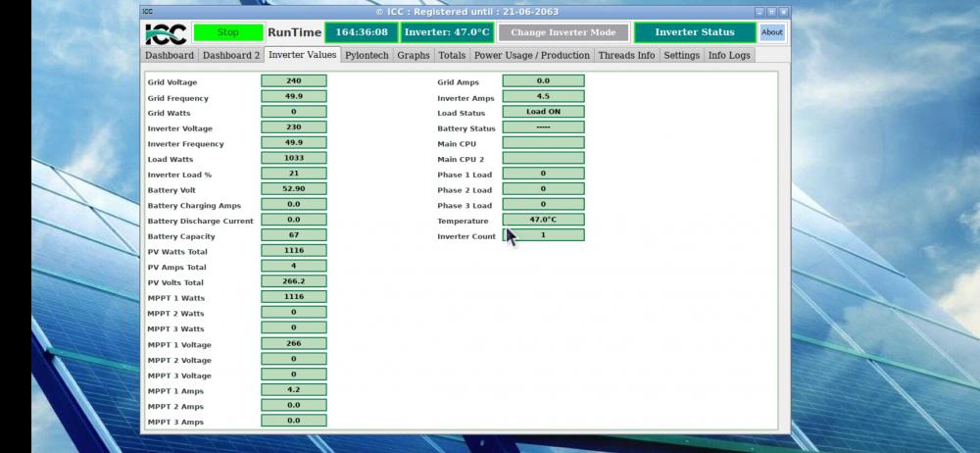Open the Settings tab
Viewport: 980px width, 453px height.
[x=681, y=55]
